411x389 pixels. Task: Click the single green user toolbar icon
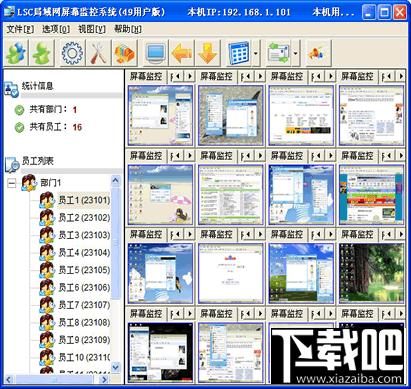[x=42, y=53]
